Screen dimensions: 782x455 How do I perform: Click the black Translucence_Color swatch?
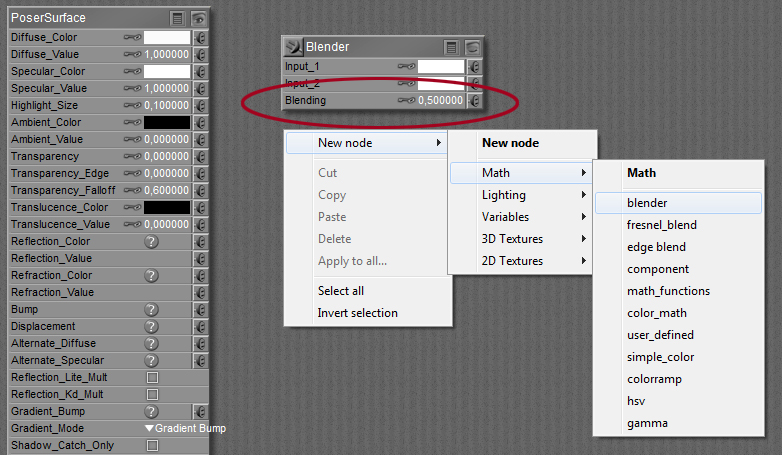pos(167,208)
